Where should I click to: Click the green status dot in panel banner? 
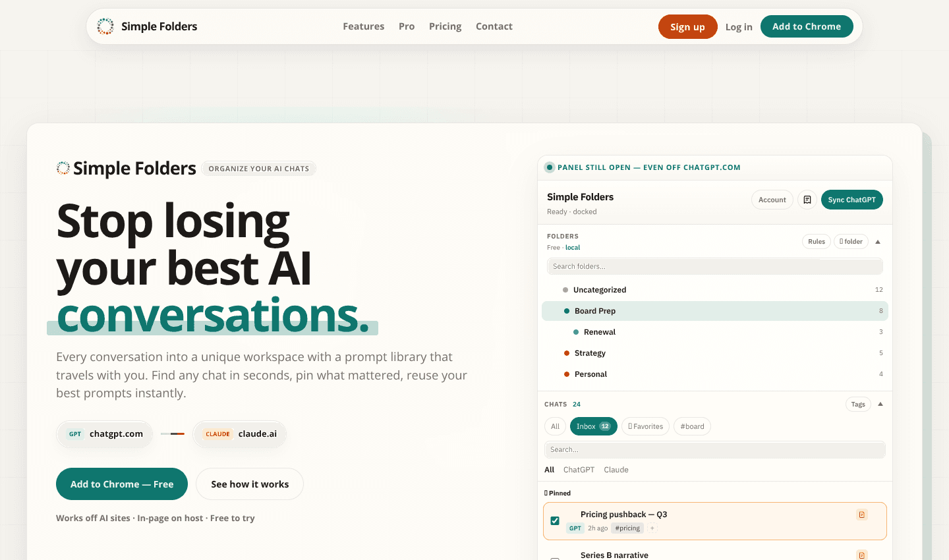(x=550, y=167)
